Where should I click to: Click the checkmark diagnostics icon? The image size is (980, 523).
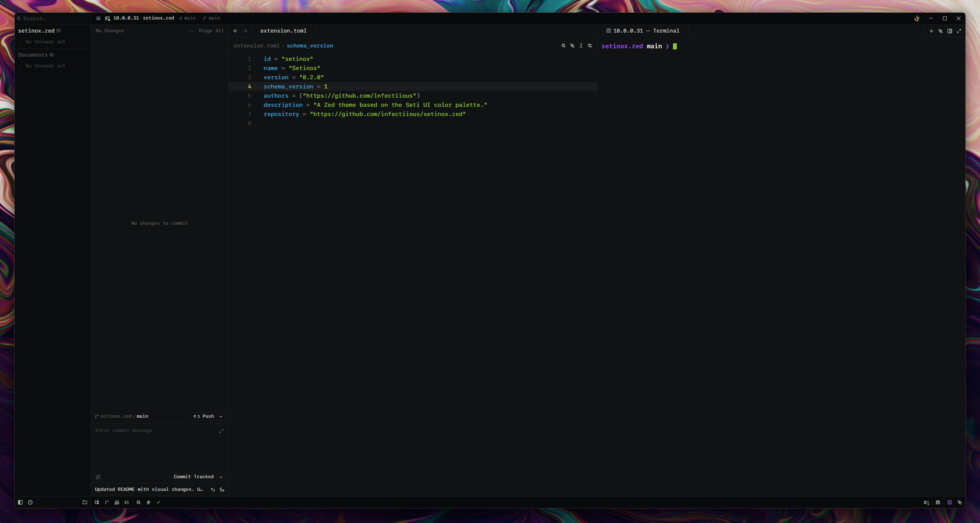tap(158, 502)
